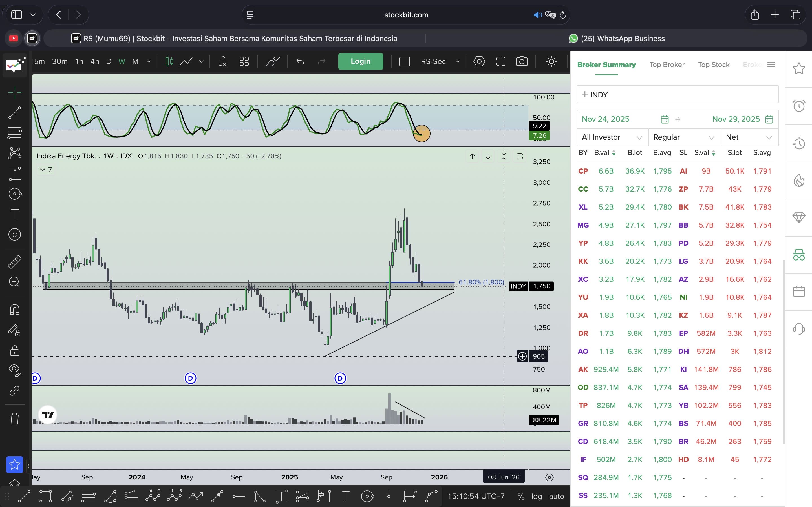
Task: Switch to the Top Stock tab
Action: [713, 65]
